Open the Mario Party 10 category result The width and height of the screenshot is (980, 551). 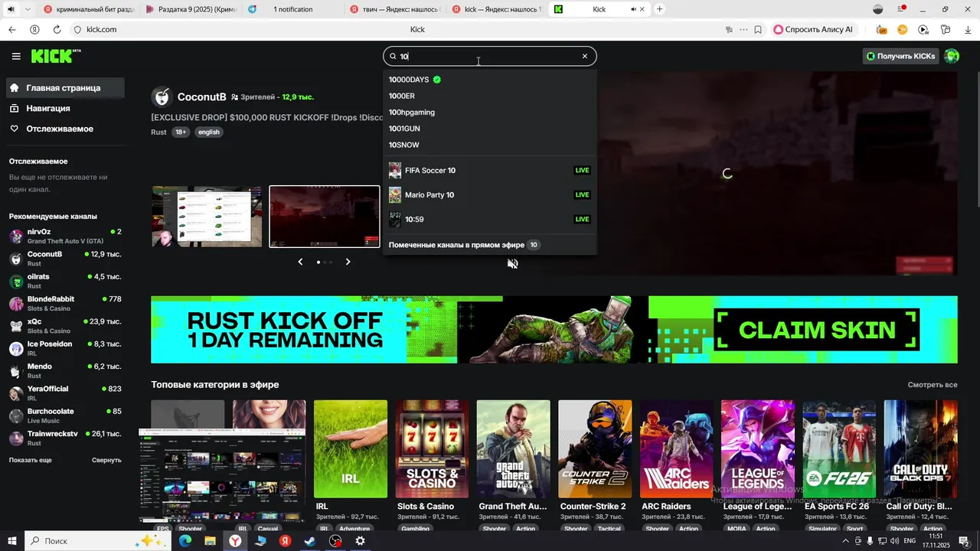click(489, 195)
